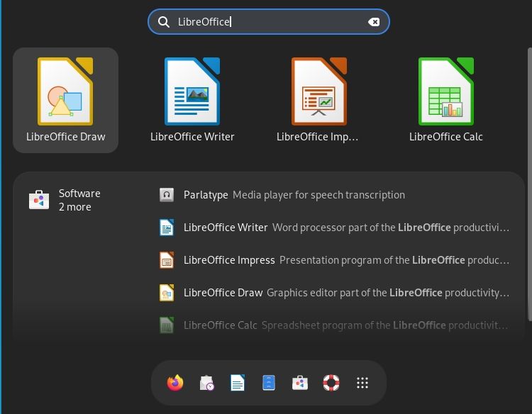Select LibreOffice Impress in Software results
The height and width of the screenshot is (414, 532).
pos(334,260)
